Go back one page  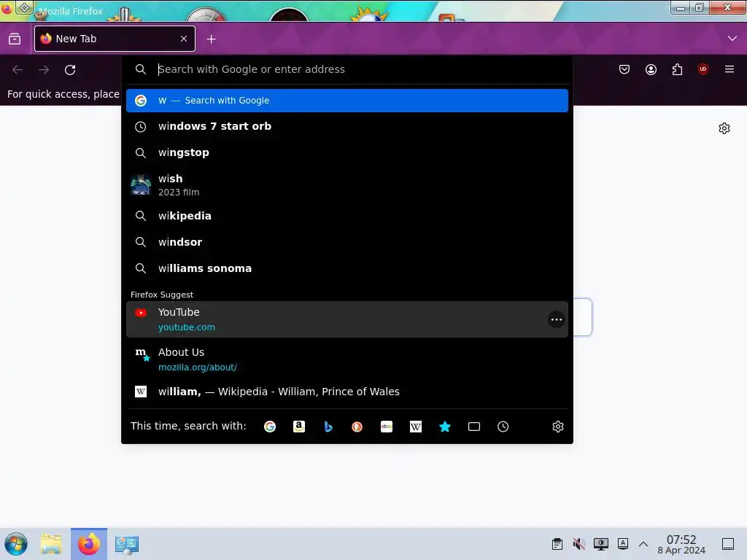pos(18,70)
